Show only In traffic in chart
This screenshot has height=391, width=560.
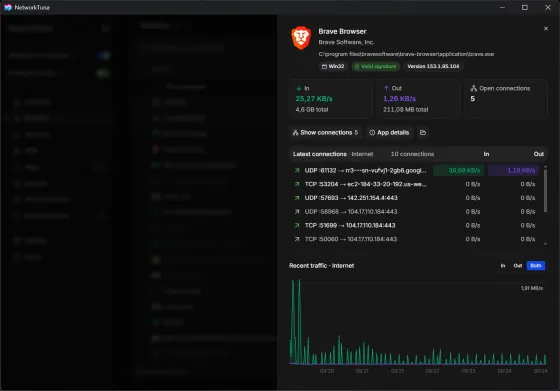pyautogui.click(x=502, y=266)
